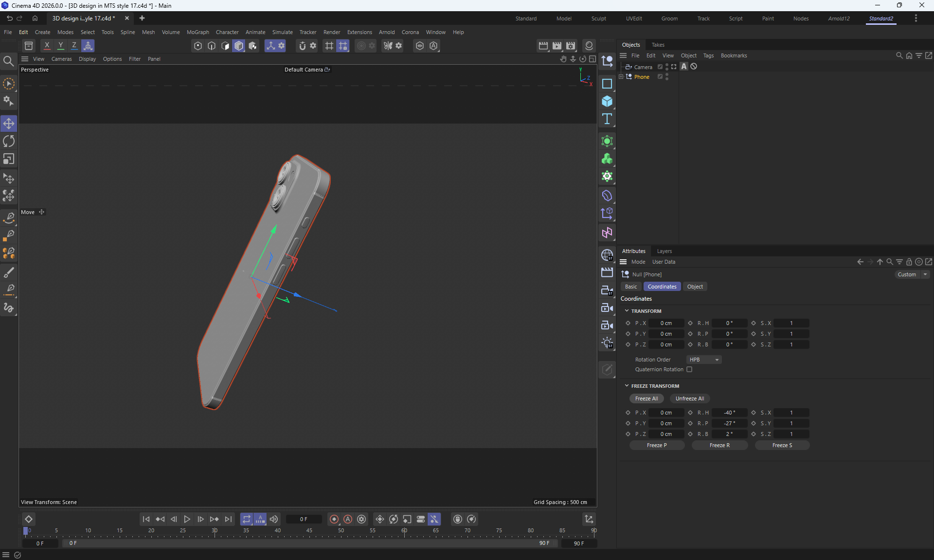Viewport: 934px width, 560px height.
Task: Enable the Quaternion Rotation checkbox
Action: pyautogui.click(x=689, y=369)
